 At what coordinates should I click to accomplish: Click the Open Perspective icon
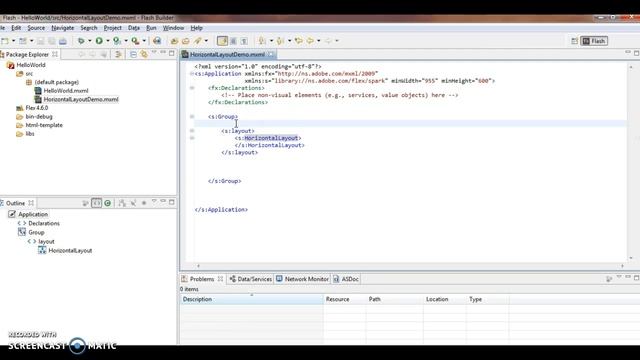coord(574,41)
